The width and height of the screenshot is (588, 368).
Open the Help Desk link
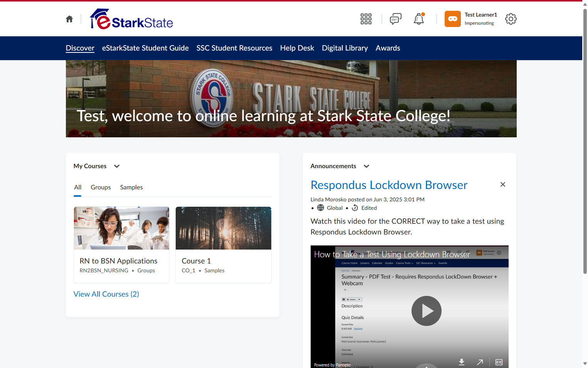point(297,48)
